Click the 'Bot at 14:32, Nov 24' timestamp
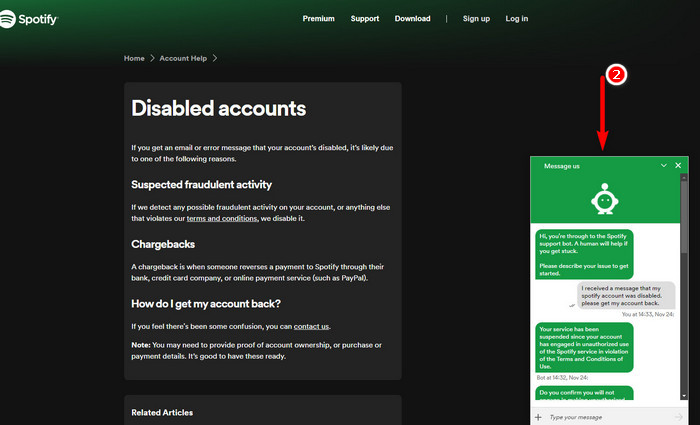This screenshot has height=425, width=700. (x=562, y=378)
